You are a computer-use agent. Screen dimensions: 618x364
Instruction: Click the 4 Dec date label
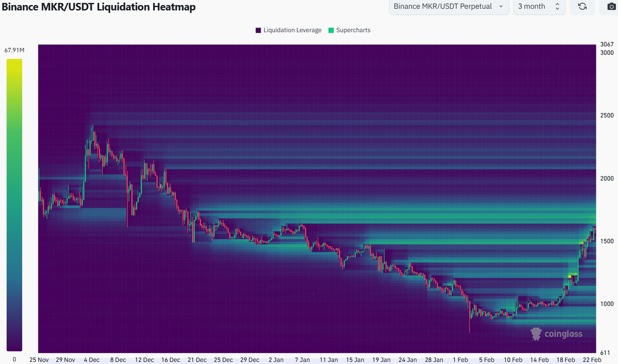pos(92,360)
